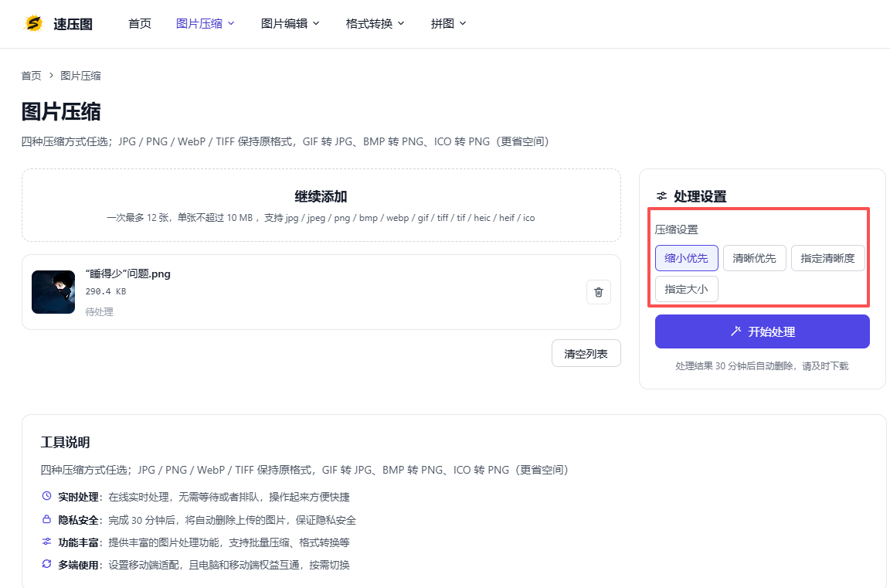Delete “睡得少”问题.png using the trash icon
This screenshot has width=890, height=588.
pos(598,292)
